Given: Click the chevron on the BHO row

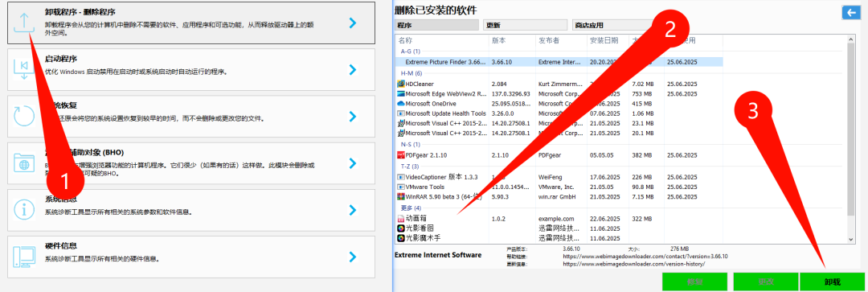Looking at the screenshot, I should (353, 163).
